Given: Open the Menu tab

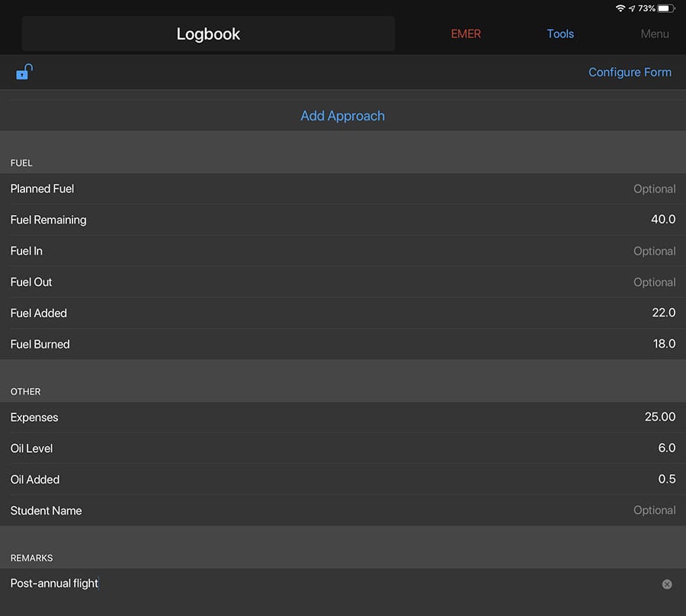Looking at the screenshot, I should tap(655, 34).
